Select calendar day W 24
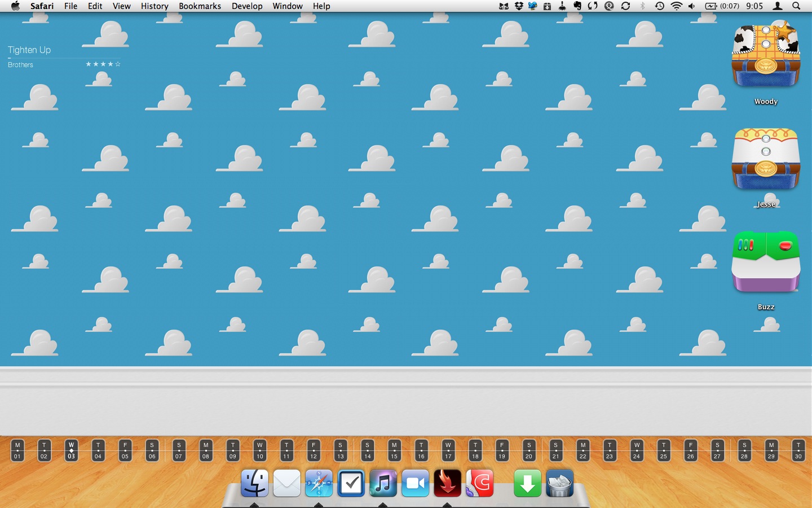The image size is (812, 508). (637, 450)
